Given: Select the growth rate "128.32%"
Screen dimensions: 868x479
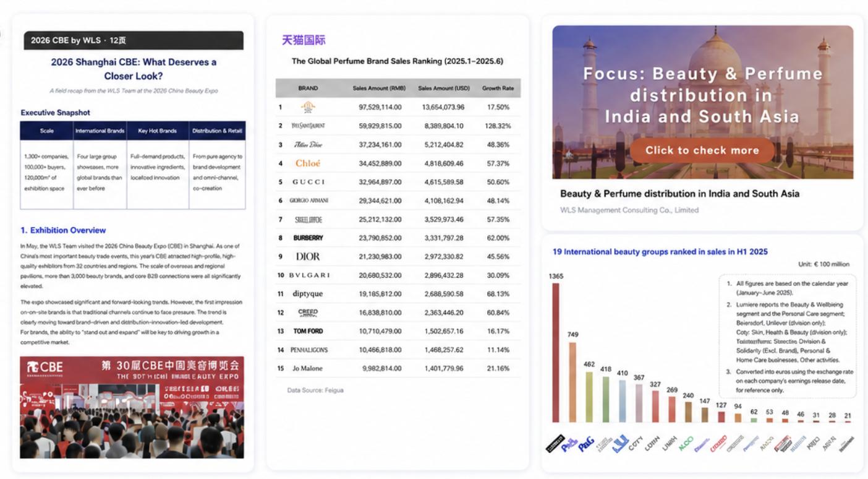Looking at the screenshot, I should coord(498,126).
